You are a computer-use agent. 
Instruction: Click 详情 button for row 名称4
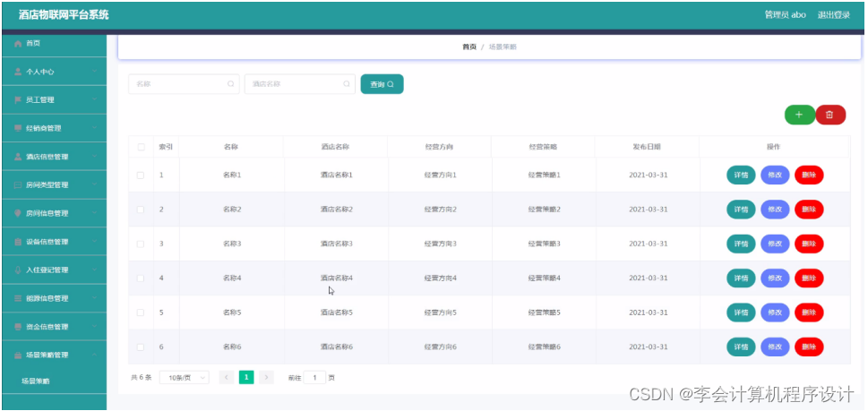click(741, 278)
